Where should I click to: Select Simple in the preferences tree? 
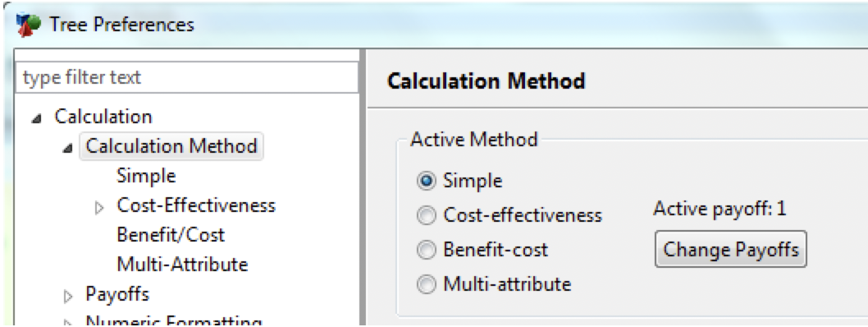(146, 176)
